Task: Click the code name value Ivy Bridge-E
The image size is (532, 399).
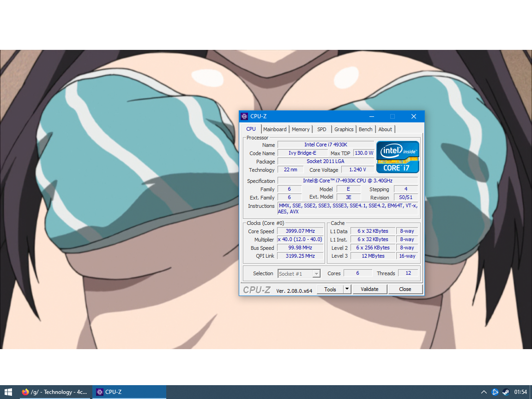Action: pyautogui.click(x=302, y=153)
